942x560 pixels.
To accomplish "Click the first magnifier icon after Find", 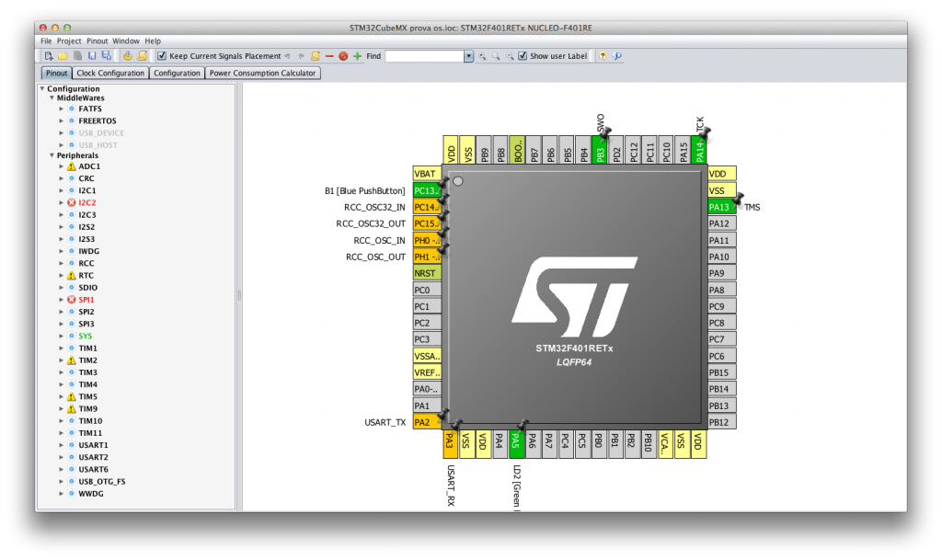I will pos(482,56).
